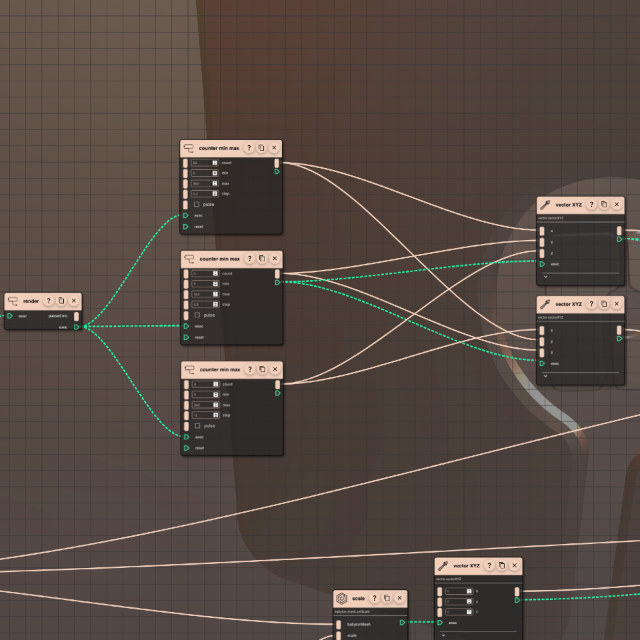The height and width of the screenshot is (640, 640).
Task: Click the render node's exec output port
Action: point(76,327)
